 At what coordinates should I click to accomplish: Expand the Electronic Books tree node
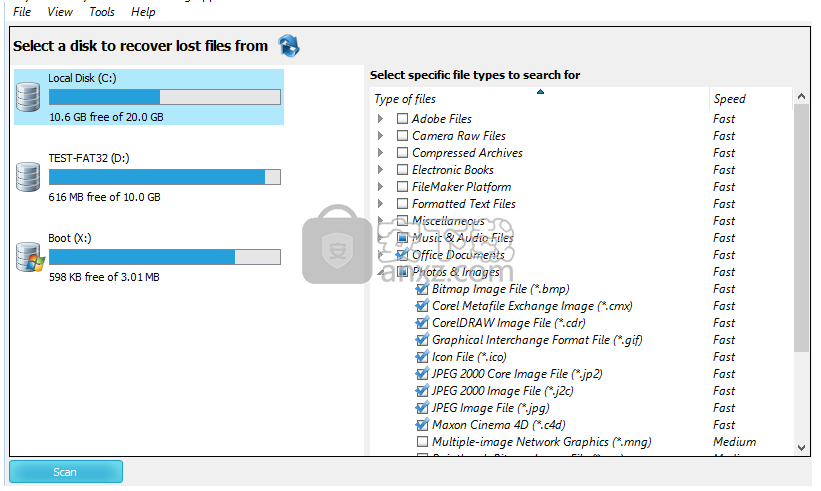coord(380,170)
